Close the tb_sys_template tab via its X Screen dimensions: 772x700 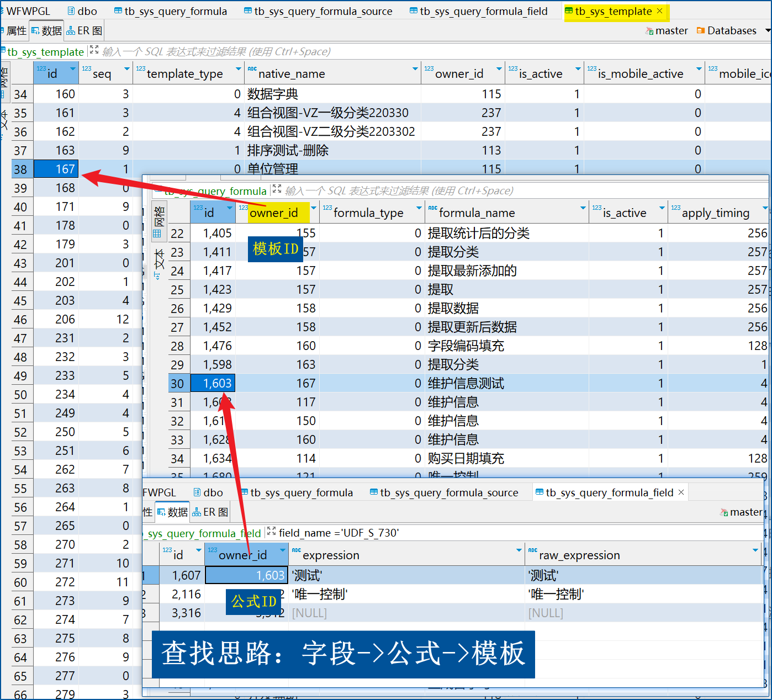click(x=659, y=11)
